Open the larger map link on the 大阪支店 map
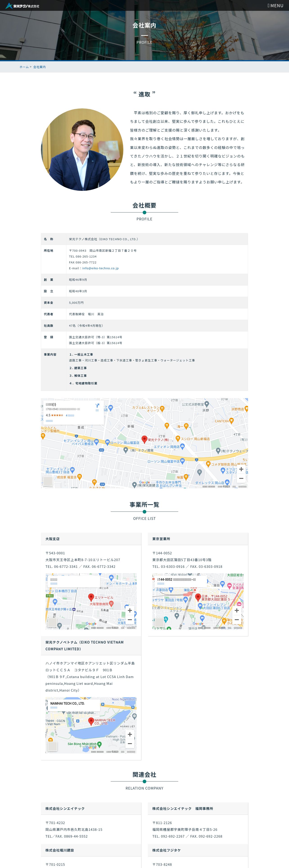Screen dimensions: 289x868 (x=54, y=584)
